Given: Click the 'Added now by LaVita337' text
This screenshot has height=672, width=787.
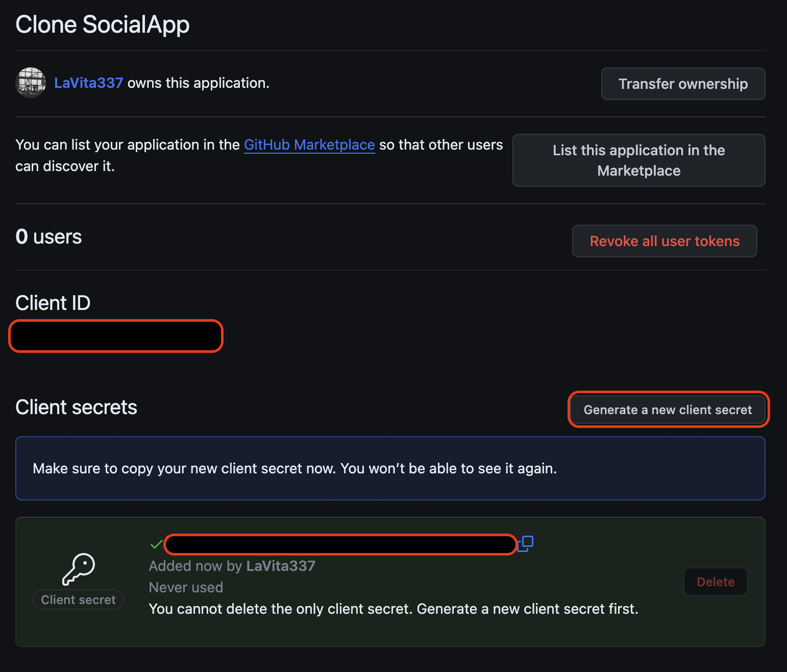Looking at the screenshot, I should tap(232, 566).
